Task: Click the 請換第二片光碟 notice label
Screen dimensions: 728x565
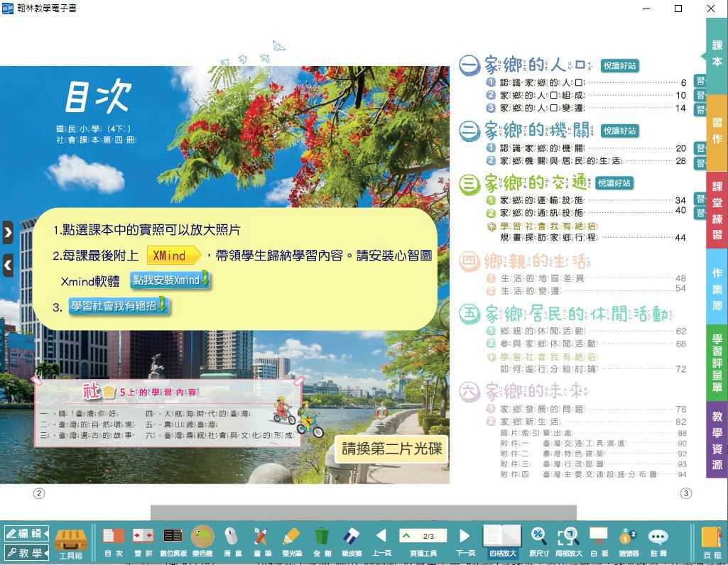Action: click(x=392, y=449)
